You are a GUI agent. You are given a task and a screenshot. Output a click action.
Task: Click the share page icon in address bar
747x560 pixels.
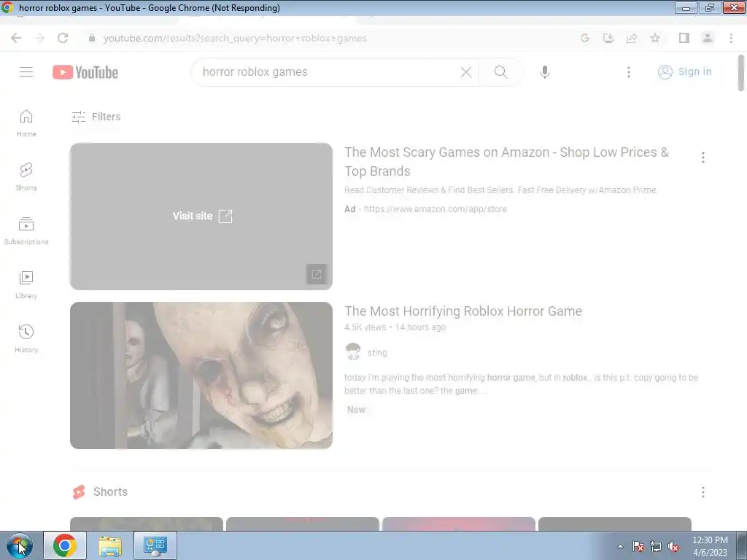pyautogui.click(x=632, y=38)
